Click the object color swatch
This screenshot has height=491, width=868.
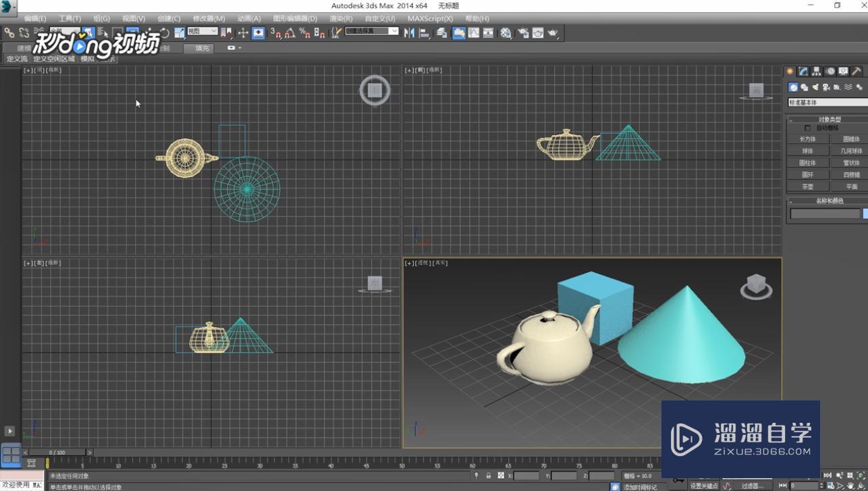click(865, 213)
